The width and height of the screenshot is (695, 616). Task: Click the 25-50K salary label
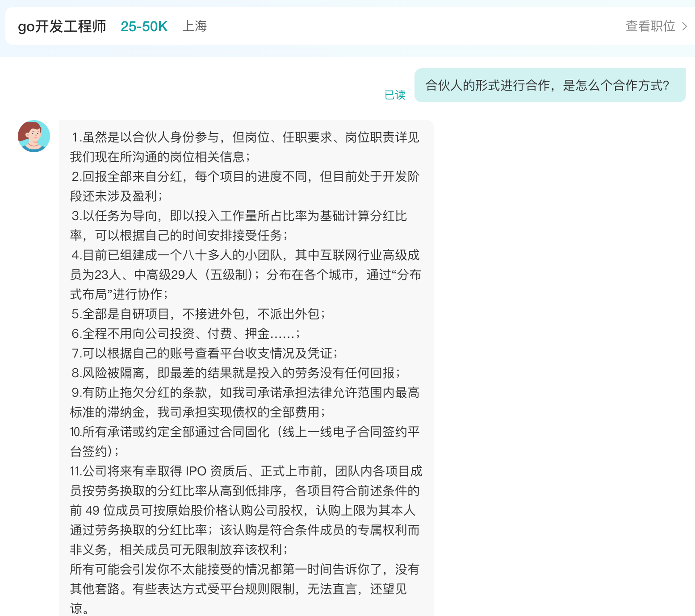coord(144,26)
